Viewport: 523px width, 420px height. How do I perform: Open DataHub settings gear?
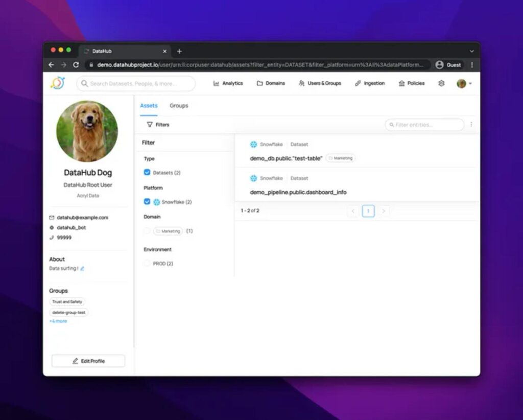pos(441,83)
